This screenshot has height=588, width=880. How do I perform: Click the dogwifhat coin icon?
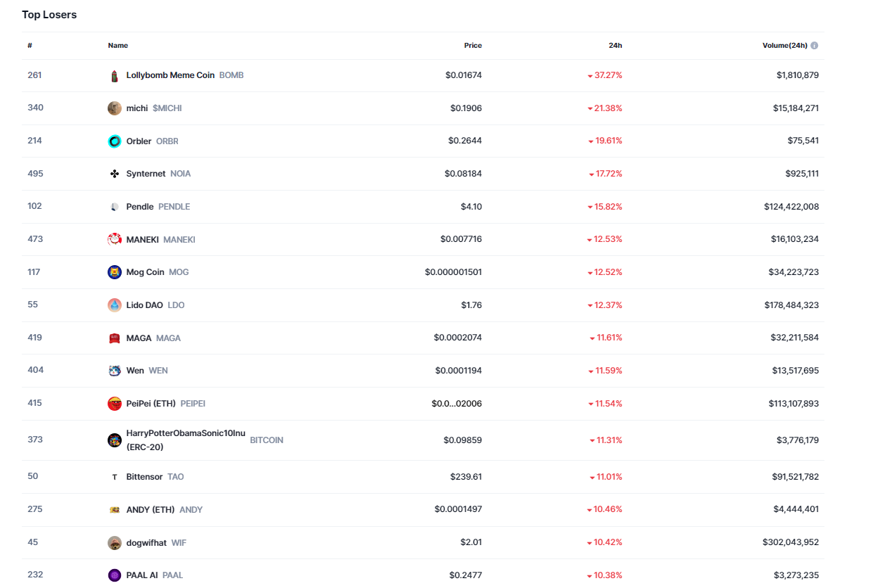point(115,543)
